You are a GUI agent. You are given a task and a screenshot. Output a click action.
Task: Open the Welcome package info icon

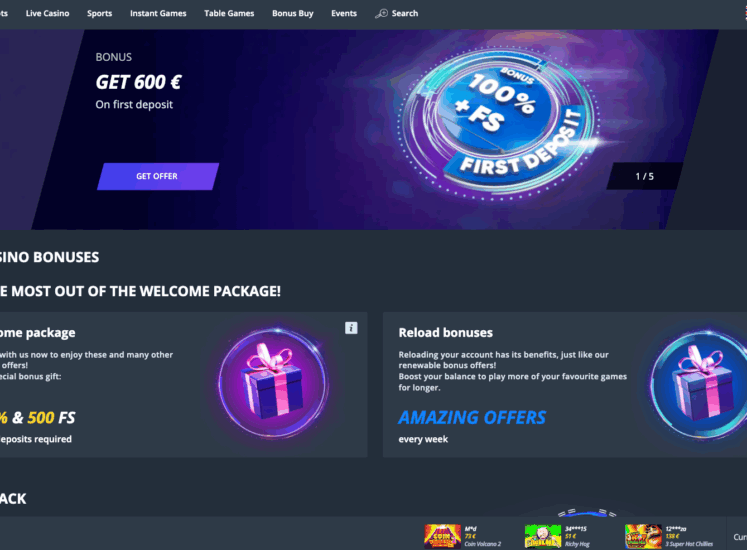click(351, 328)
